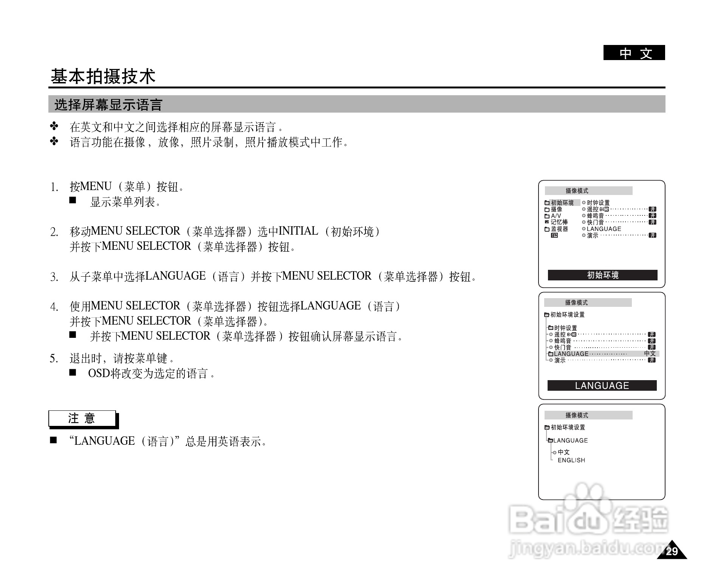This screenshot has height=588, width=715.
Task: Open the 摄像 folder in the menu
Action: 547,210
